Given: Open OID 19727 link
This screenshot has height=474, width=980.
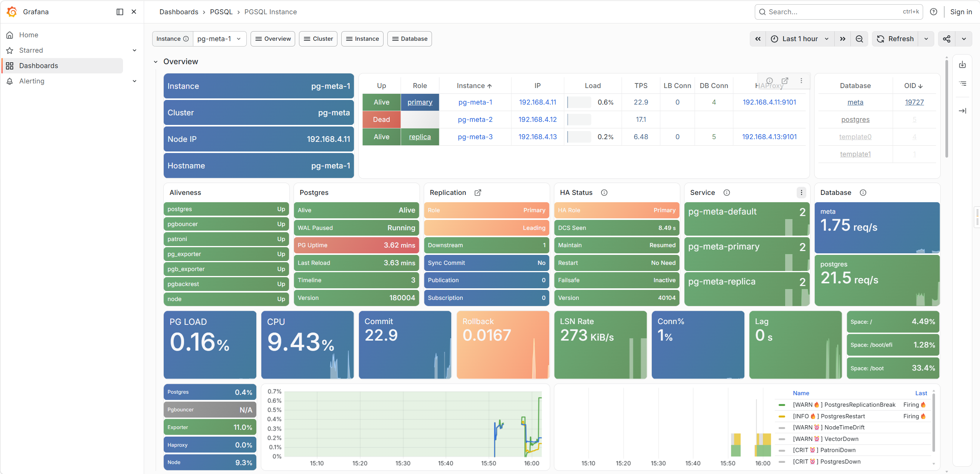Looking at the screenshot, I should [x=914, y=102].
